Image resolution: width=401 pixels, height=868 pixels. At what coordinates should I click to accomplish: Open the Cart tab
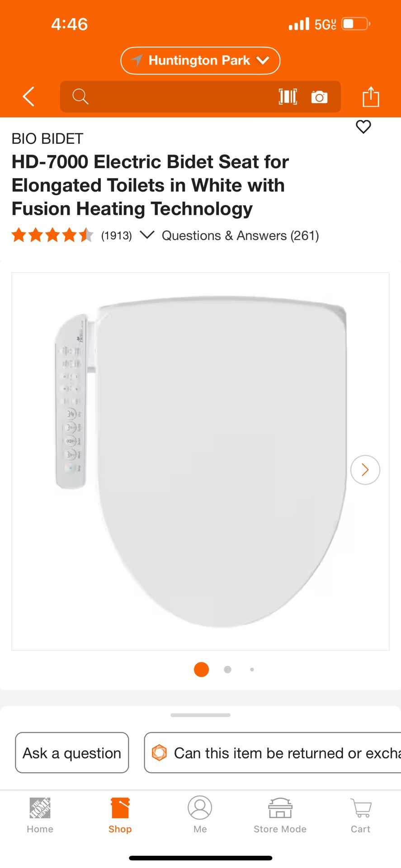(x=361, y=816)
